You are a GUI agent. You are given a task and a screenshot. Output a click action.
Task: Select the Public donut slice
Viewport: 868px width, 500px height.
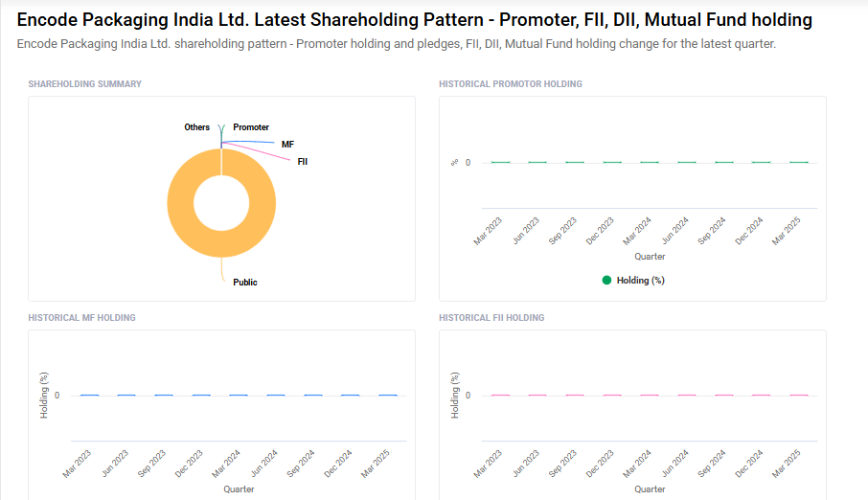221,244
